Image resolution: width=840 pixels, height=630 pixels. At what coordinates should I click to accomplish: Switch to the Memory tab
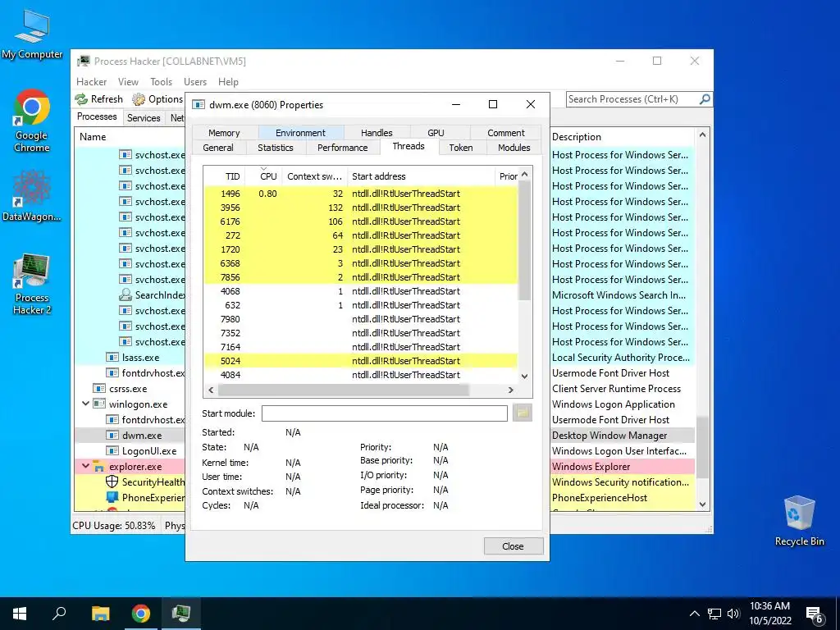point(224,132)
